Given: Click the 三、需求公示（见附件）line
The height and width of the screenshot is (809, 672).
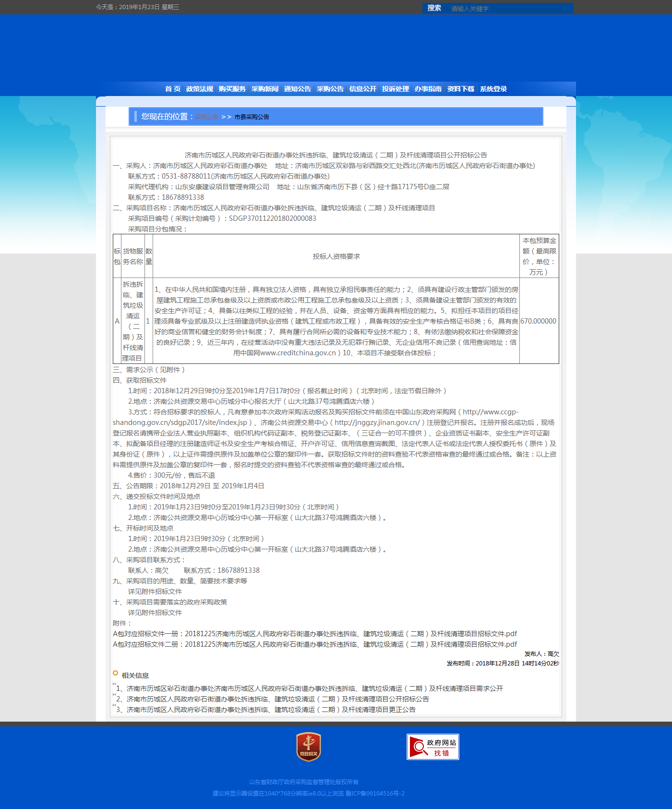Looking at the screenshot, I should pos(149,370).
